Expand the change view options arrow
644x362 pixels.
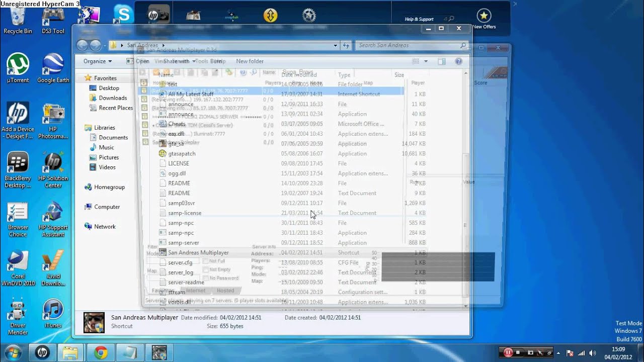tap(426, 61)
